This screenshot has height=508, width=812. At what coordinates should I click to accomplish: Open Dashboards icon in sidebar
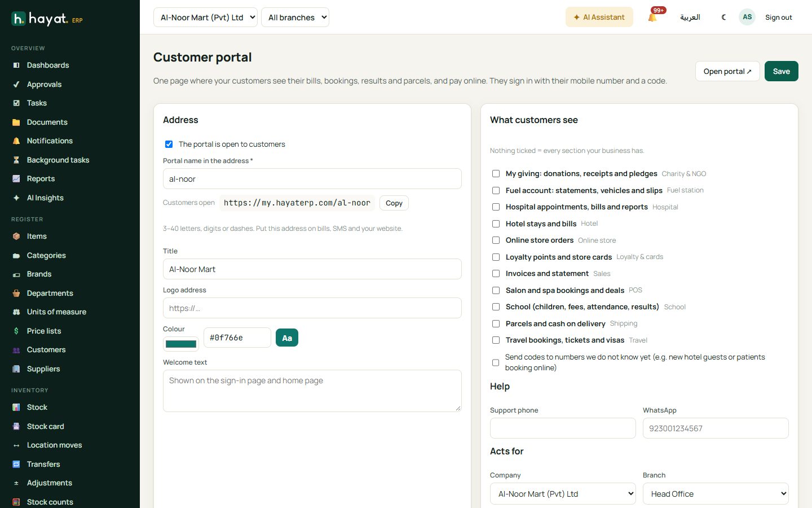(x=16, y=65)
